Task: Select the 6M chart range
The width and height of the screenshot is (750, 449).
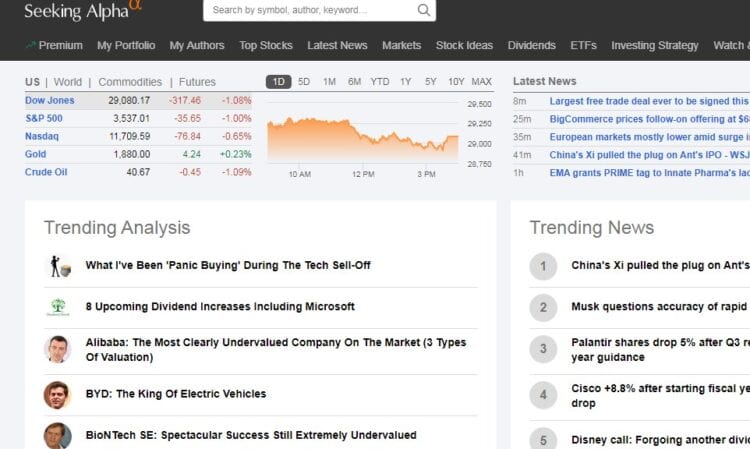Action: click(x=354, y=82)
